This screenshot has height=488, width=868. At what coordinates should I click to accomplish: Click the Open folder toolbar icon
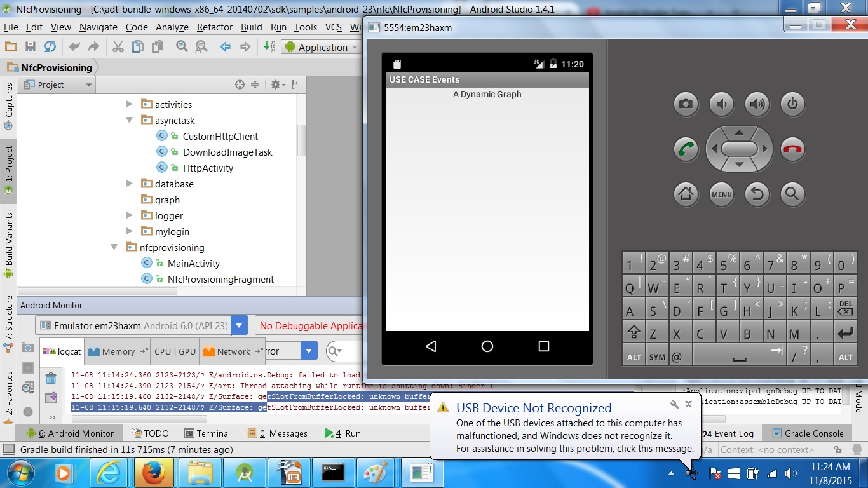tap(10, 46)
